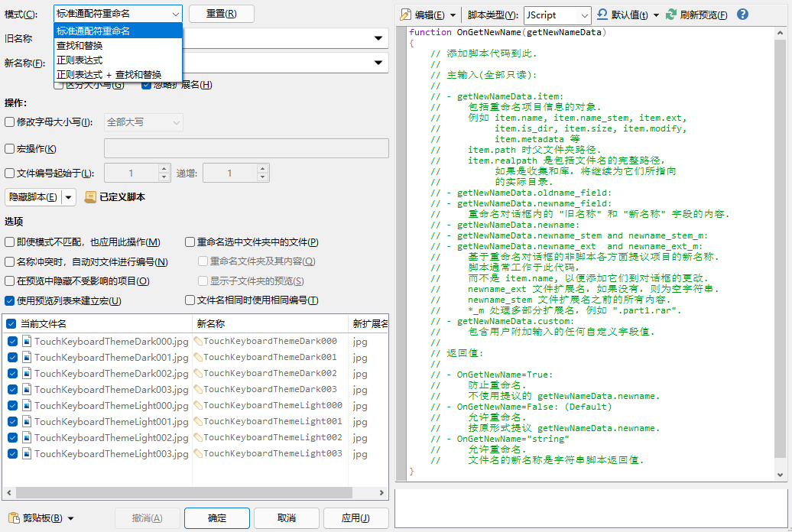The height and width of the screenshot is (532, 792).
Task: Increase the file numbering start spinner
Action: click(x=164, y=169)
